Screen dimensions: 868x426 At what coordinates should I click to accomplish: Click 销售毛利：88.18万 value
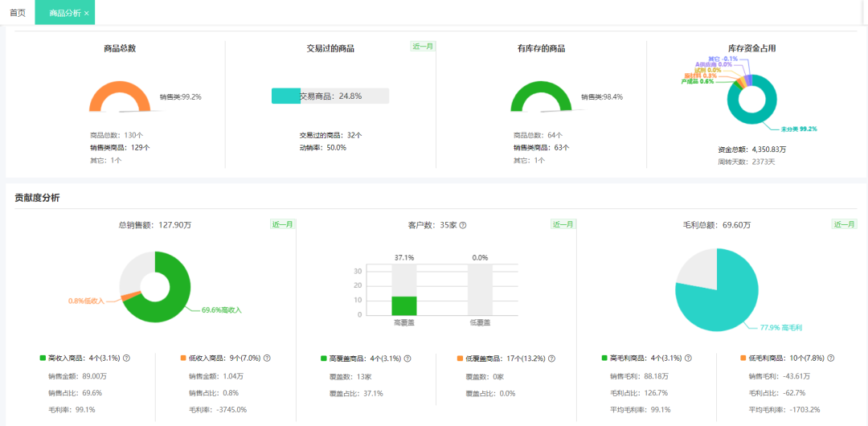(x=639, y=377)
